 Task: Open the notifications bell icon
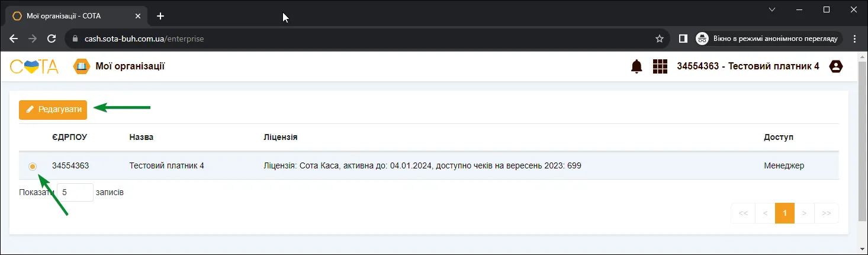[636, 66]
